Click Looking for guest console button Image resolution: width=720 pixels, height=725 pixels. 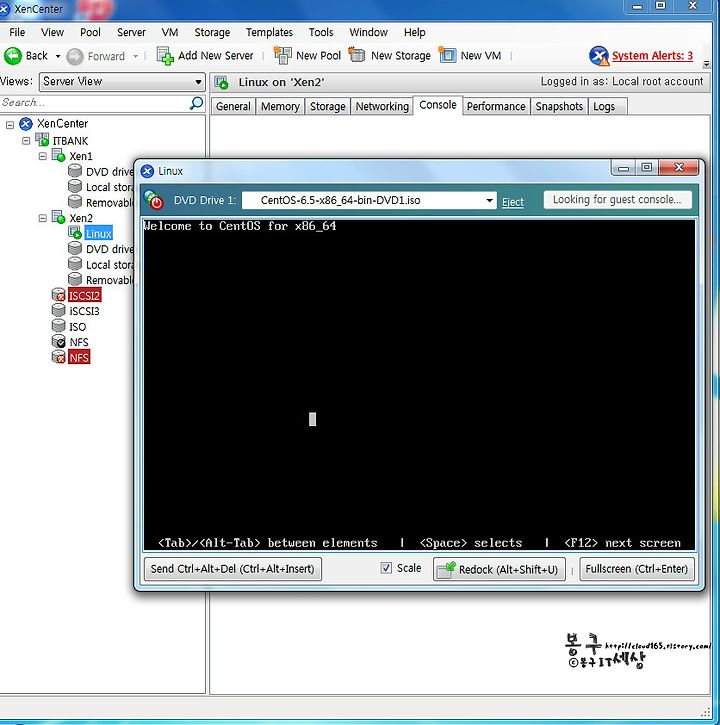[x=617, y=200]
